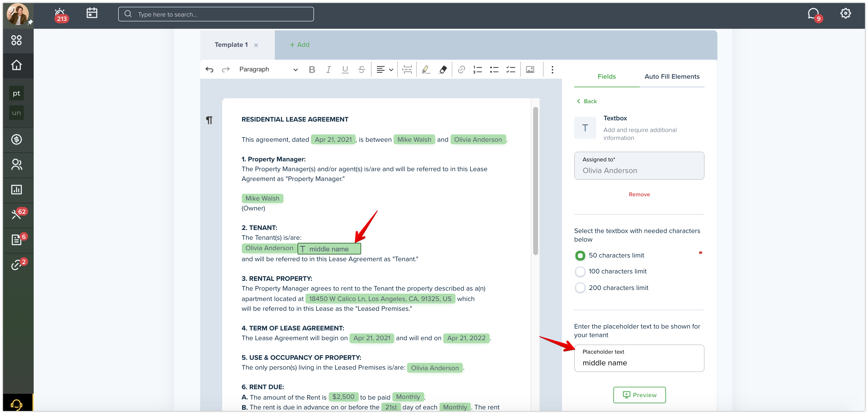Select the '$2,500' rent amount field

[x=343, y=397]
